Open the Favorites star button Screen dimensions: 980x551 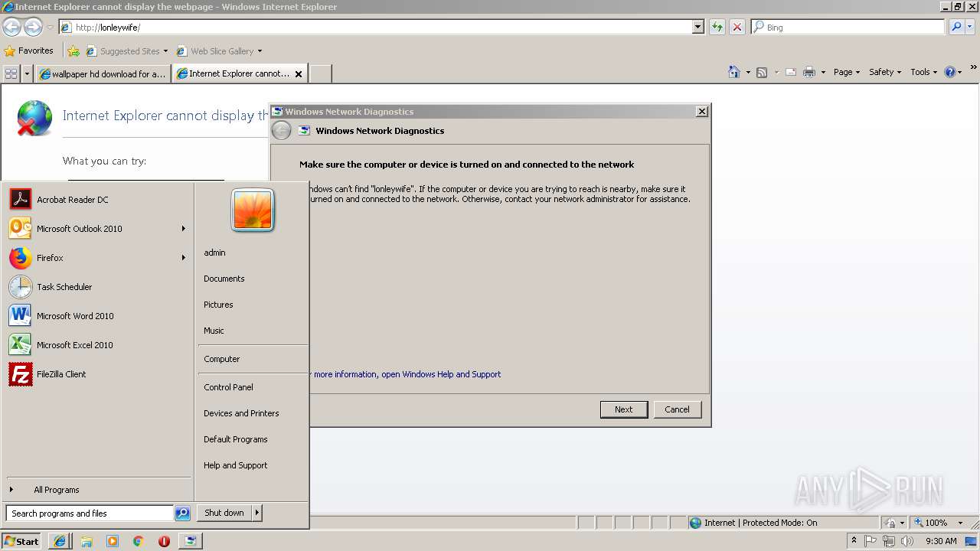[x=29, y=51]
